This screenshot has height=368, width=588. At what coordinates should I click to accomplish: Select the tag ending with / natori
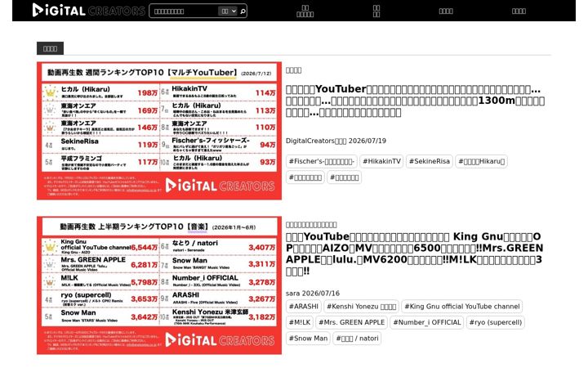click(x=357, y=339)
